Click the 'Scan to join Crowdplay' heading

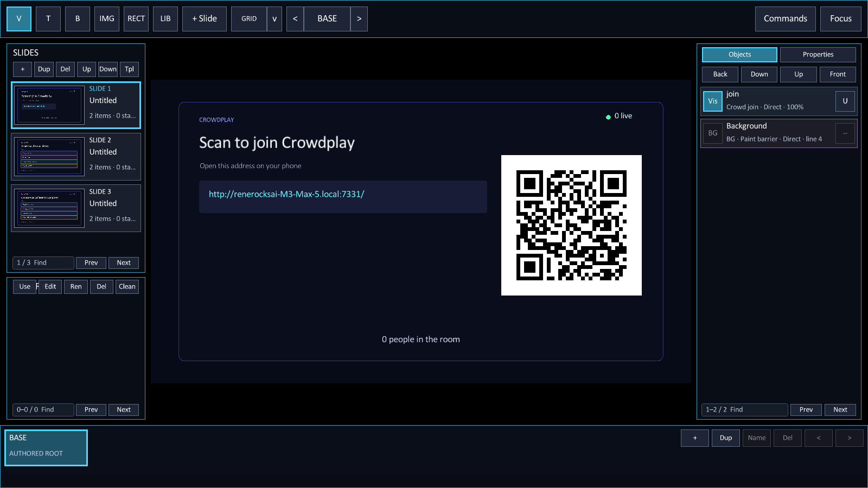pyautogui.click(x=277, y=143)
